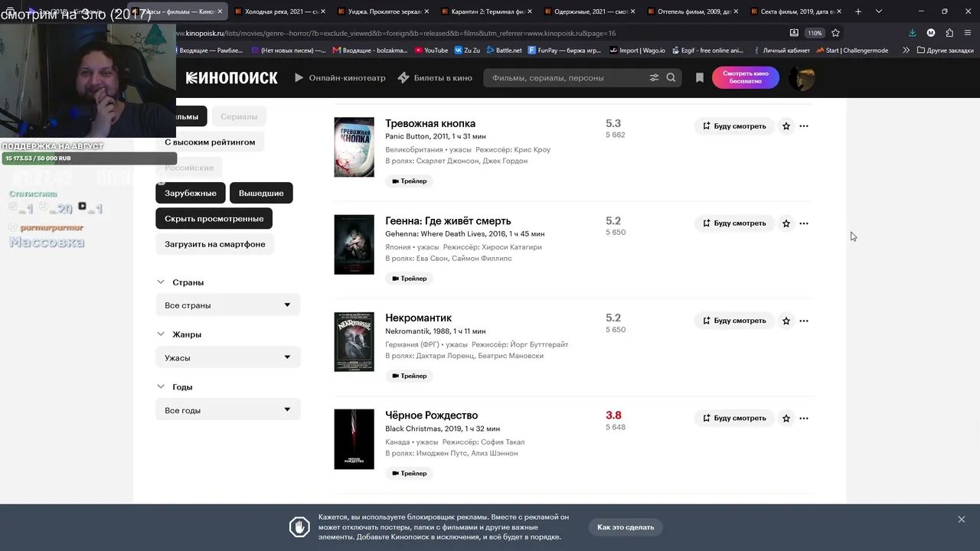Open Билеты в кино section
Viewport: 980px width, 551px height.
click(x=435, y=78)
